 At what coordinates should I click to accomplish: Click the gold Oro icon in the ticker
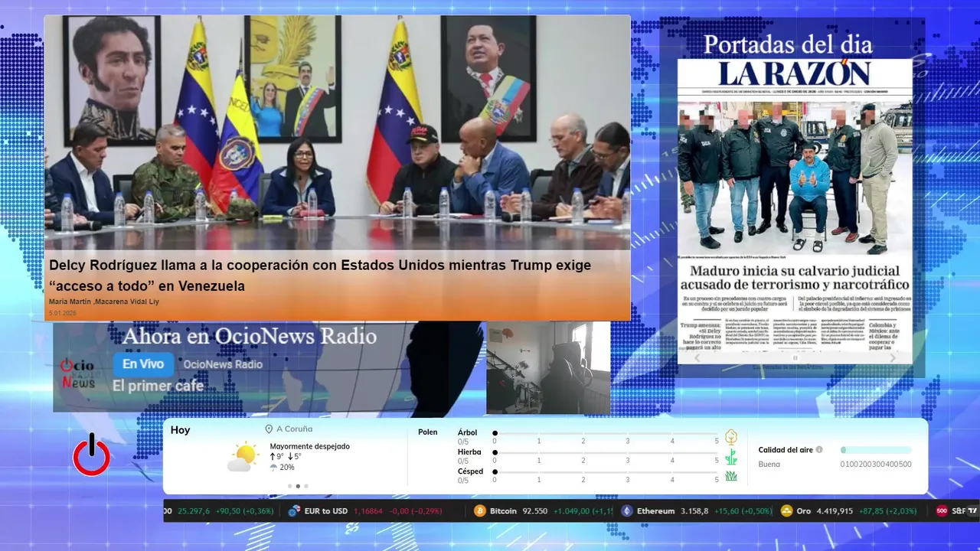[786, 511]
